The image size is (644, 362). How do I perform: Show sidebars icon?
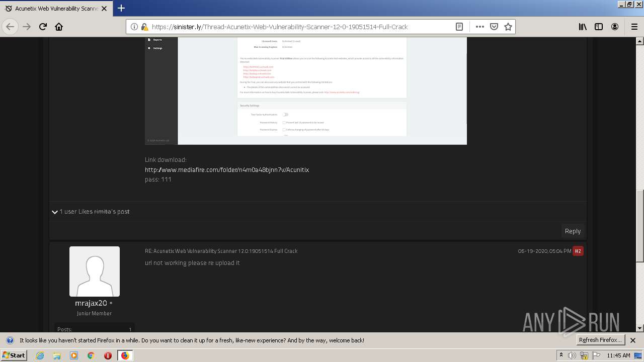coord(599,27)
